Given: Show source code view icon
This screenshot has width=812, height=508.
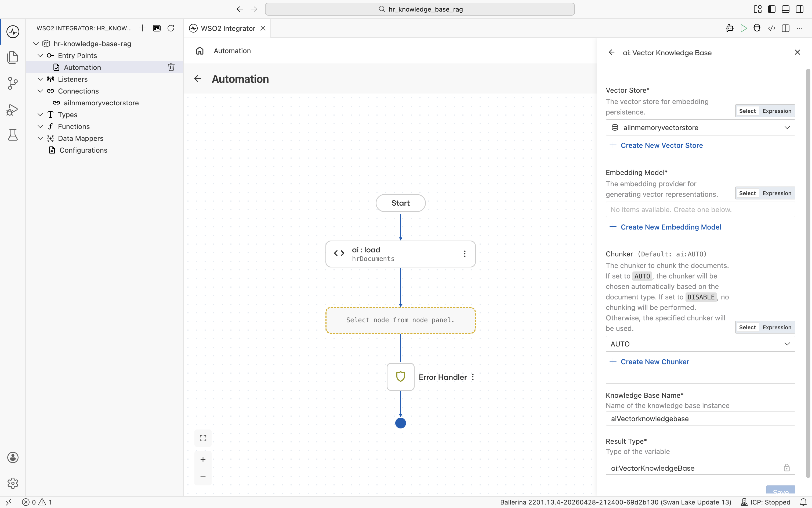Looking at the screenshot, I should (x=772, y=28).
